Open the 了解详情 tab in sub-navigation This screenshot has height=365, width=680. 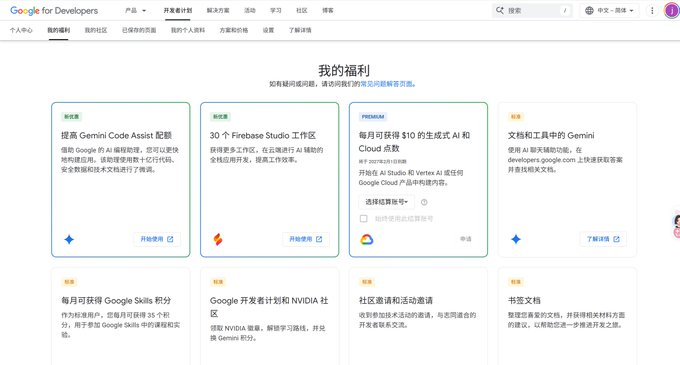click(300, 30)
